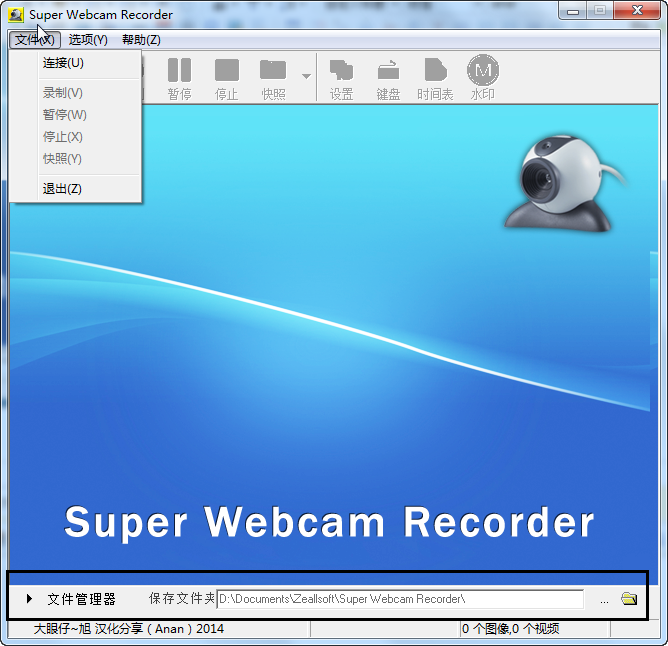Open the 选项(Y) menu
Screen dimensions: 668x646
88,40
